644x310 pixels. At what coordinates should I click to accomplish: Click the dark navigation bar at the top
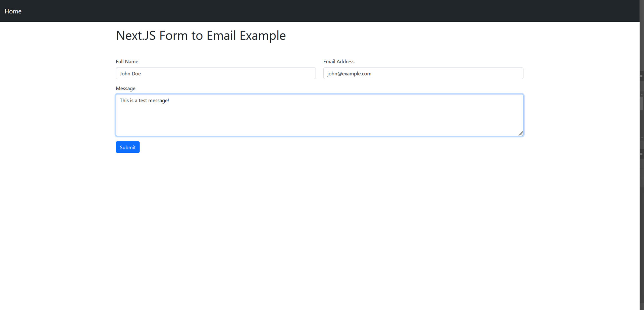[x=302, y=11]
